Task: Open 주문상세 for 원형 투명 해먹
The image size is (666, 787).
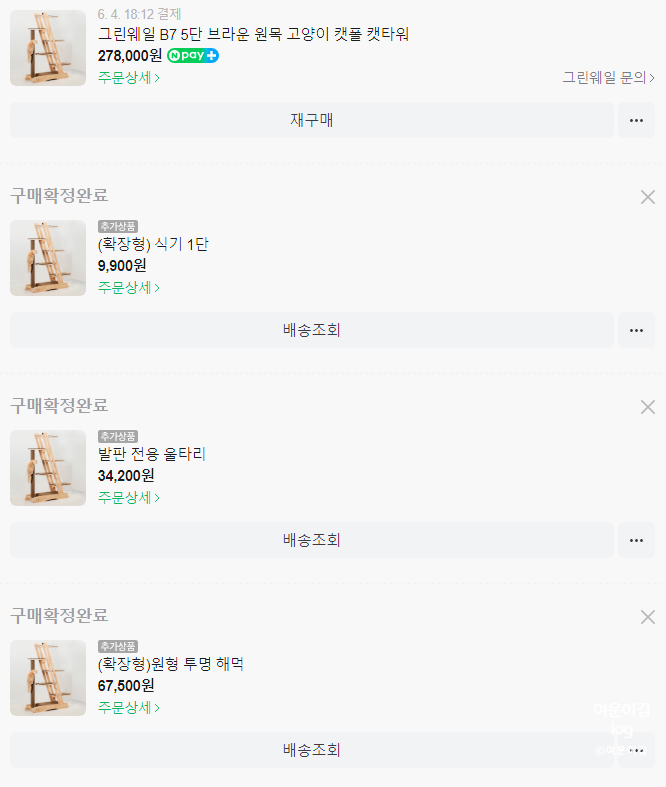Action: (128, 707)
